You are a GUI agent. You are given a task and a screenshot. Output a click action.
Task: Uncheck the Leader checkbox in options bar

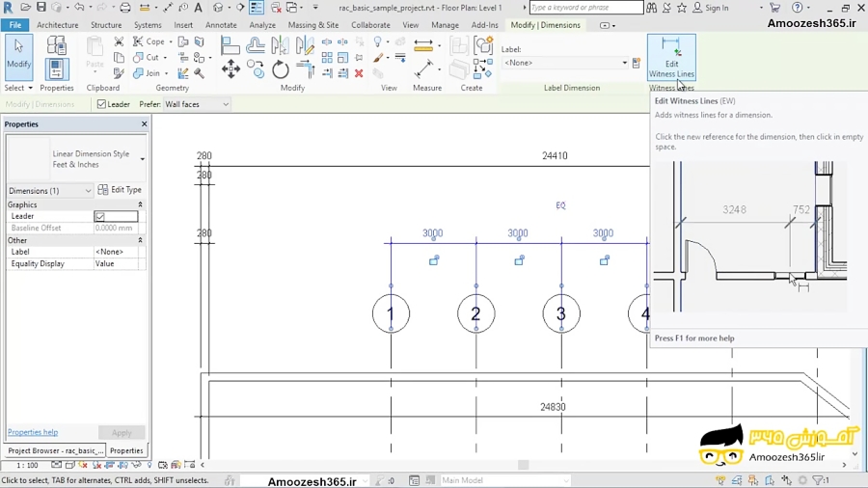(x=102, y=104)
